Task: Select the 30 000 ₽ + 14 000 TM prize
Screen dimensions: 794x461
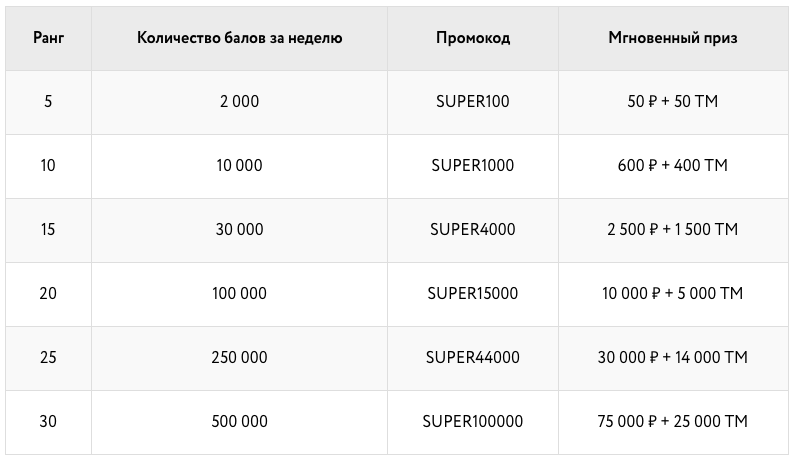Action: tap(673, 357)
